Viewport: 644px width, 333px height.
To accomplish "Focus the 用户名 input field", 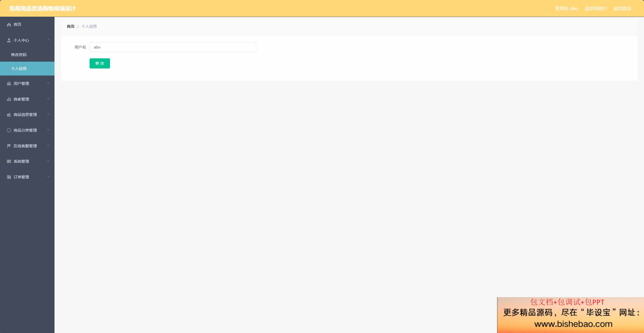I will tap(173, 47).
